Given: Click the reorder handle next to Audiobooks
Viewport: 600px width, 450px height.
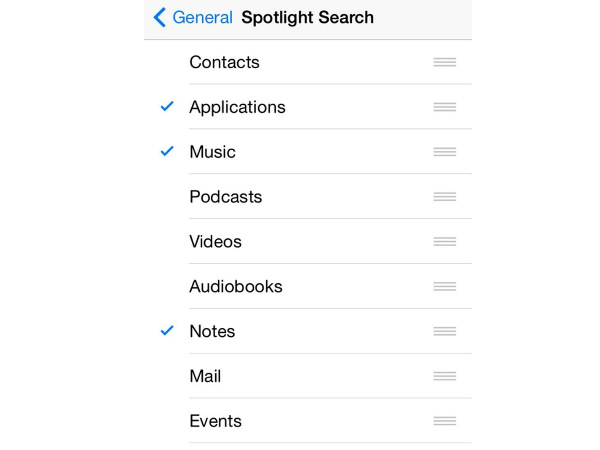Looking at the screenshot, I should pos(445,286).
